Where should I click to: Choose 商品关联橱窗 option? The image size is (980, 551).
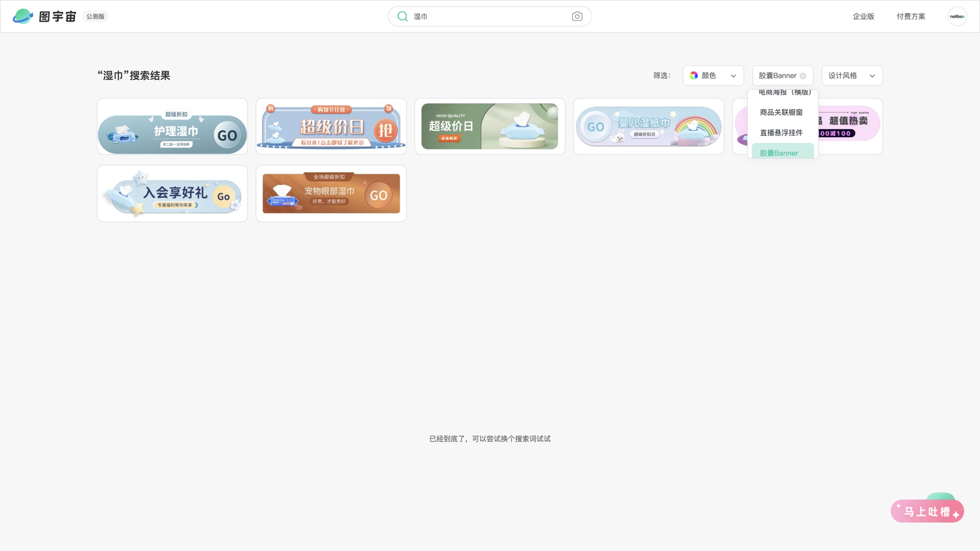click(783, 112)
